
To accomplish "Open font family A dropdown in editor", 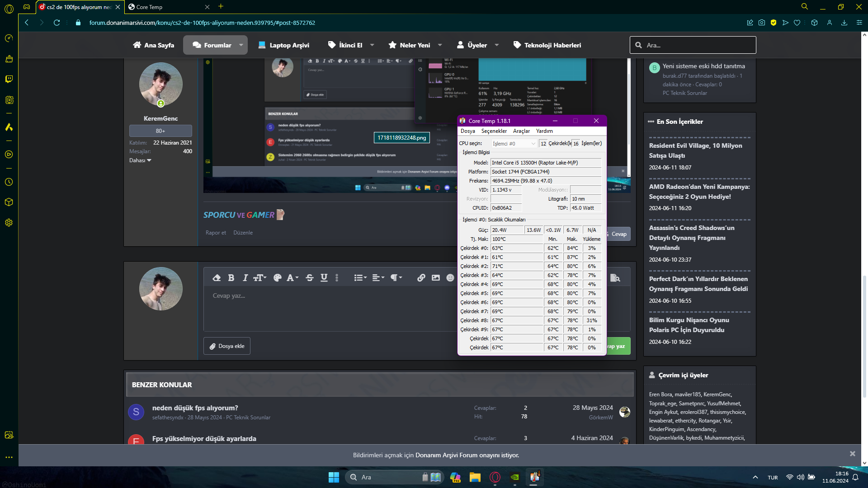I will coord(292,277).
